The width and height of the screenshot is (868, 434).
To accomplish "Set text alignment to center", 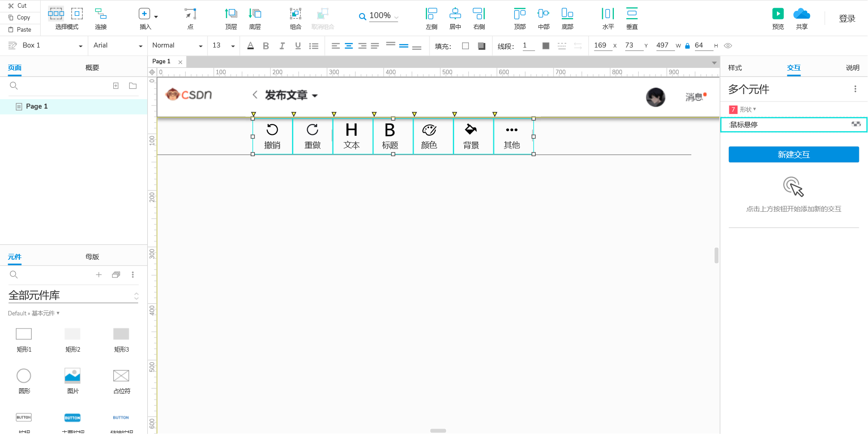I will coord(349,46).
